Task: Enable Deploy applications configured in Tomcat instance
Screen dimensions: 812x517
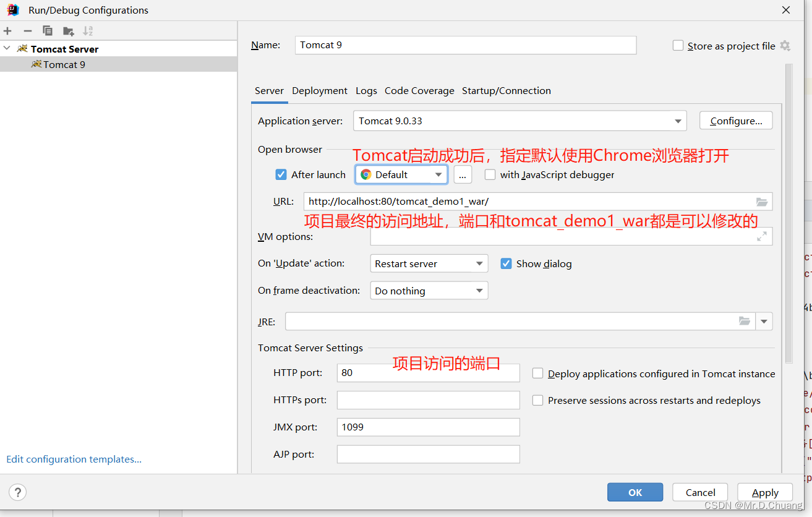Action: 537,374
